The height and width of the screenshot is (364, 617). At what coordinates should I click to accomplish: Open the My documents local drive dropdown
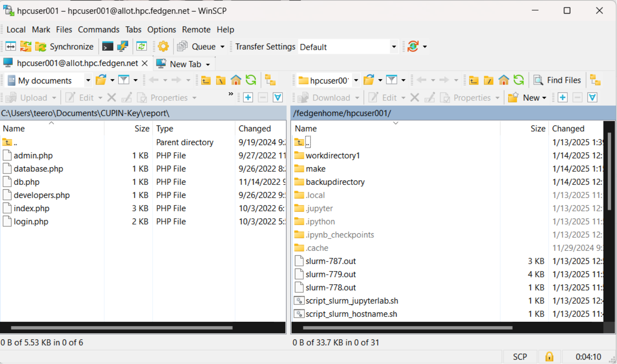pyautogui.click(x=48, y=80)
